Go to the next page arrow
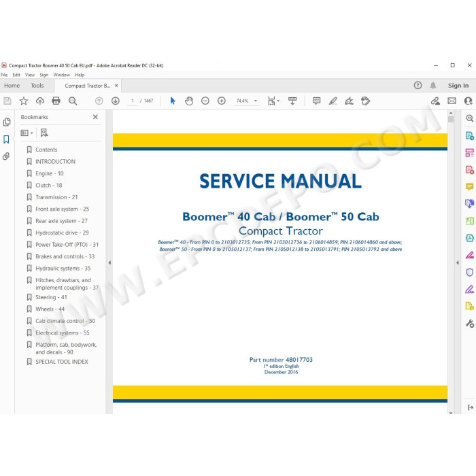Image resolution: width=476 pixels, height=476 pixels. (116, 101)
